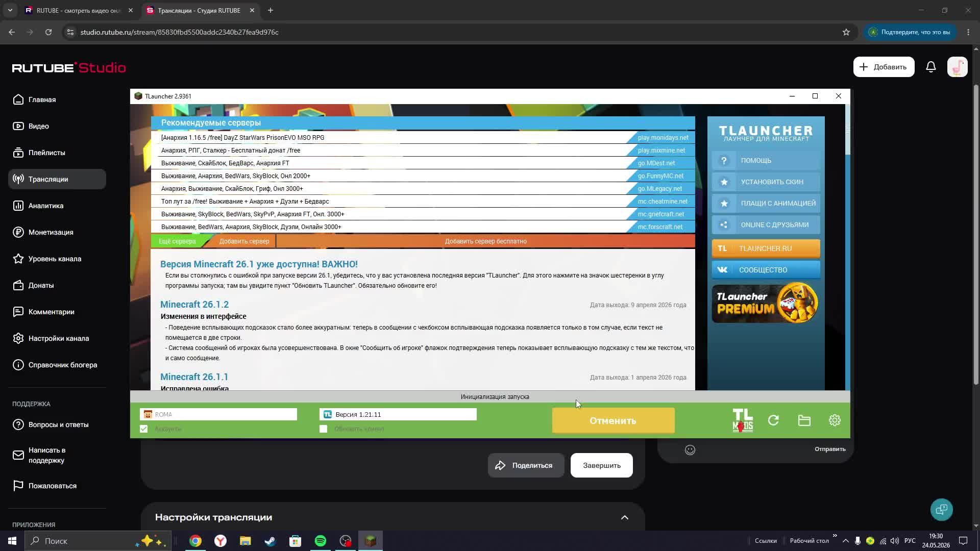Open TLAUNCHER.RU link button
The width and height of the screenshot is (980, 551).
(x=766, y=248)
